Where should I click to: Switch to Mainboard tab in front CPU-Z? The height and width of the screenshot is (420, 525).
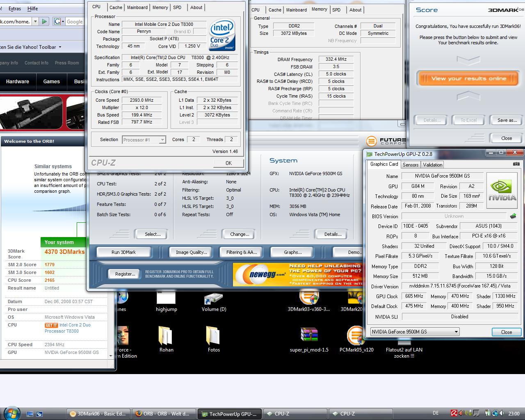137,7
